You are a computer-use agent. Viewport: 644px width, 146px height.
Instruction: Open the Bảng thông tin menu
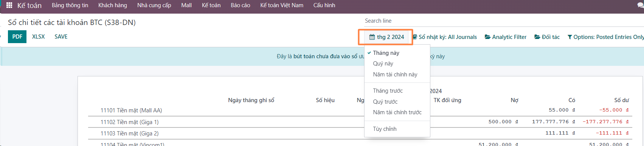tap(70, 5)
